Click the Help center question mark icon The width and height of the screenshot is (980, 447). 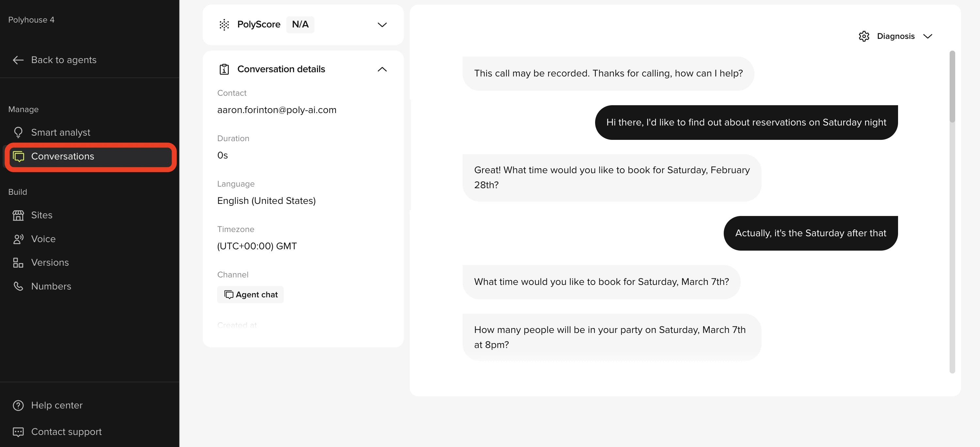[x=18, y=405]
